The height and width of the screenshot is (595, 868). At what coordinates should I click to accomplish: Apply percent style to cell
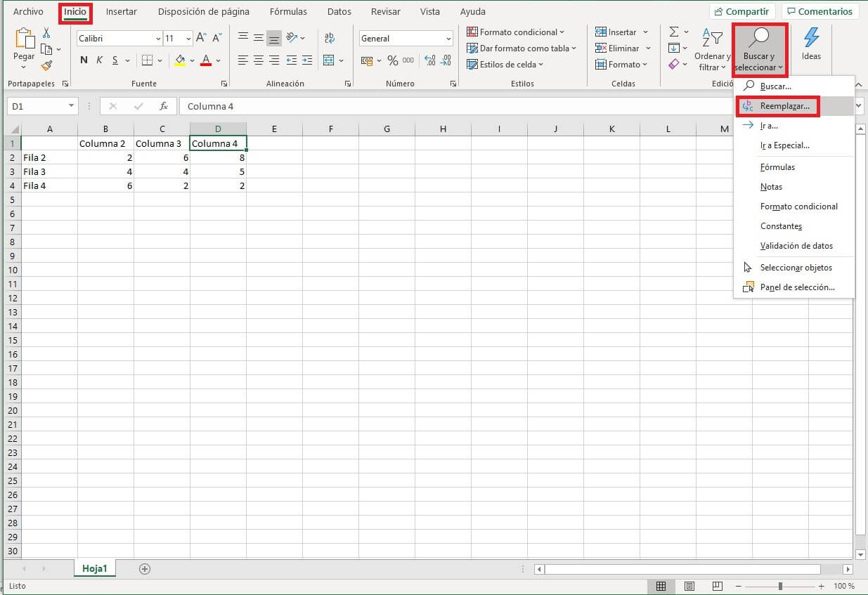click(392, 60)
